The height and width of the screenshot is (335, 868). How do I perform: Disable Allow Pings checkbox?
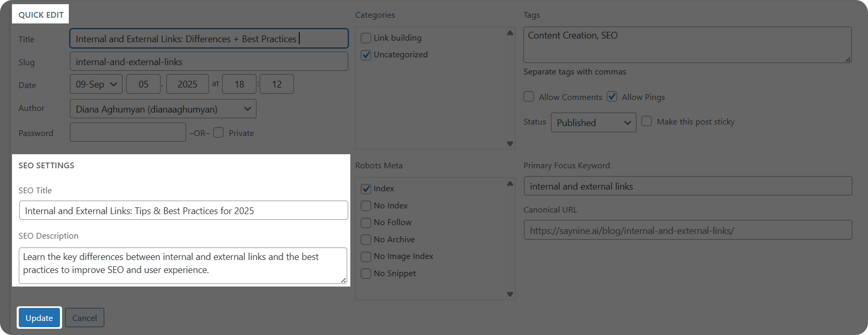612,97
